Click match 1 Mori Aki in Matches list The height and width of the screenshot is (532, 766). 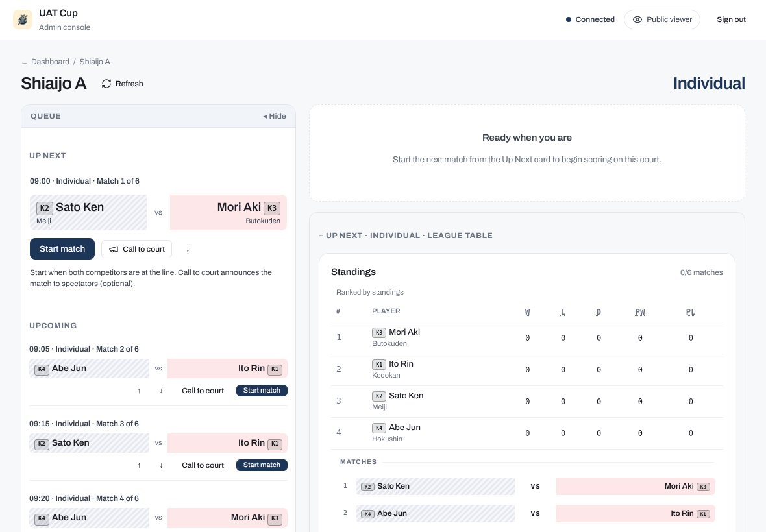point(636,486)
